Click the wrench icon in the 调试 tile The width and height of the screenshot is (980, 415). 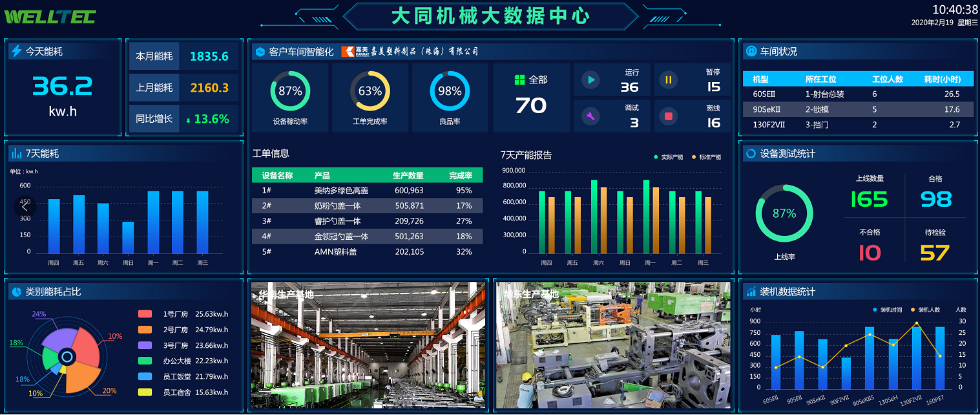(590, 116)
